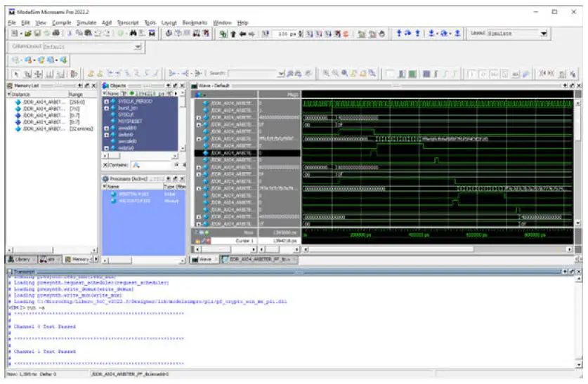Open the wave Search field dropdown arrow
Image resolution: width=588 pixels, height=384 pixels.
[x=281, y=74]
